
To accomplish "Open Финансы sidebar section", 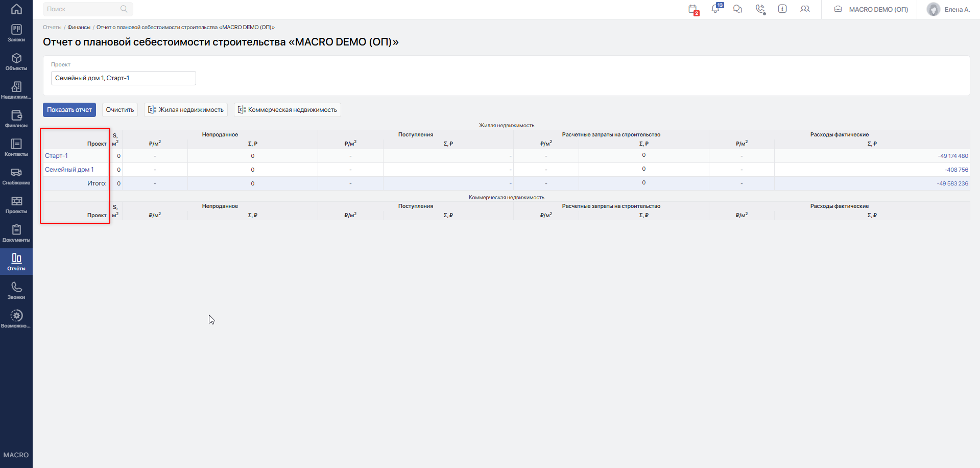I will (x=16, y=119).
